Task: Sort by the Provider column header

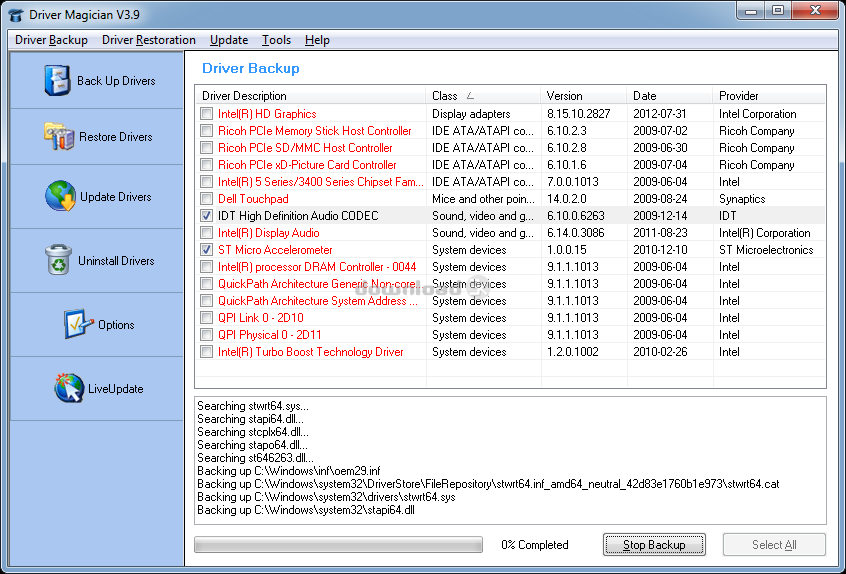Action: 769,95
